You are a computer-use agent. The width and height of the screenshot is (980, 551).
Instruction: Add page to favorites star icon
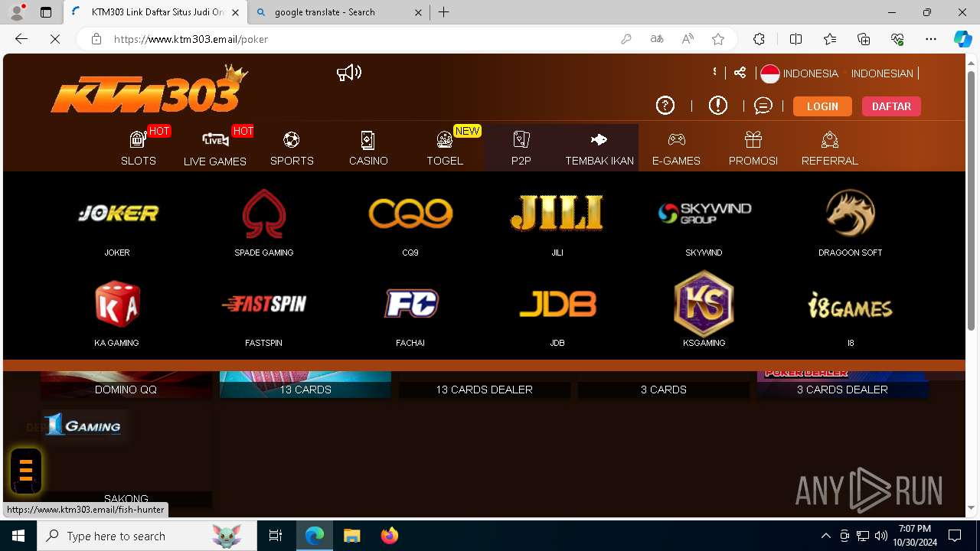coord(718,39)
